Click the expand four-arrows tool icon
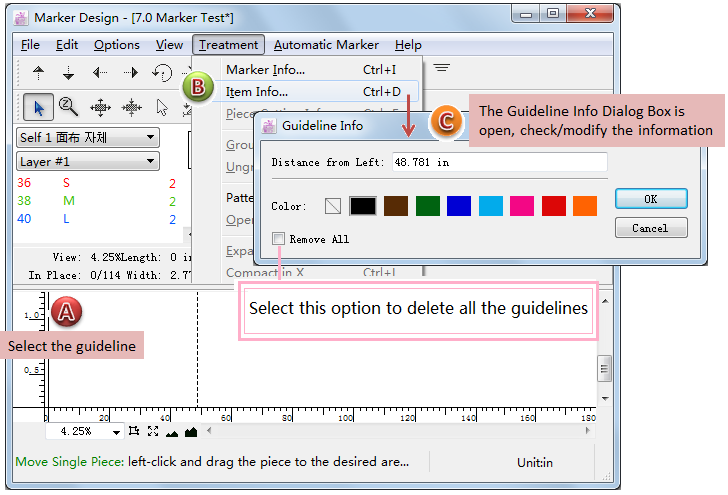This screenshot has width=728, height=495. tap(100, 107)
